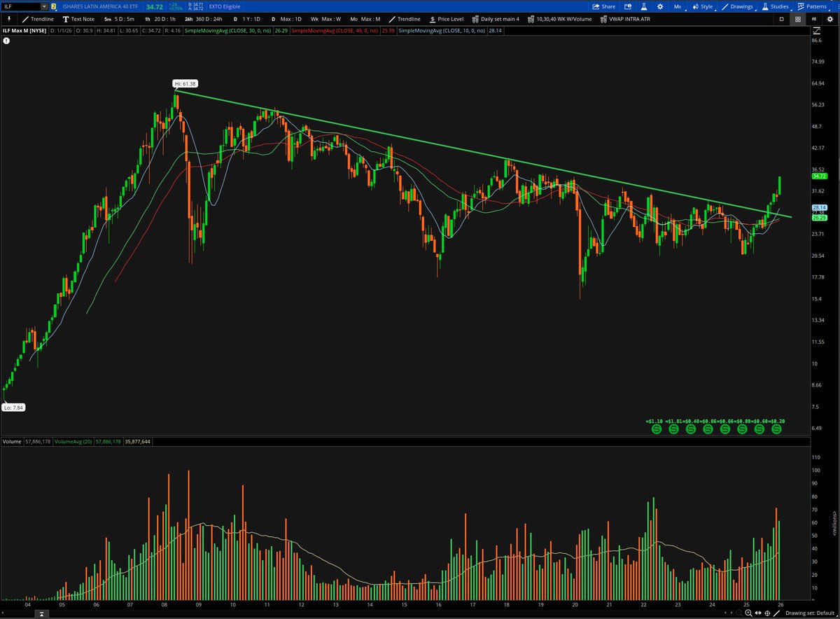Click the zoom in magnifier icon

point(749,613)
